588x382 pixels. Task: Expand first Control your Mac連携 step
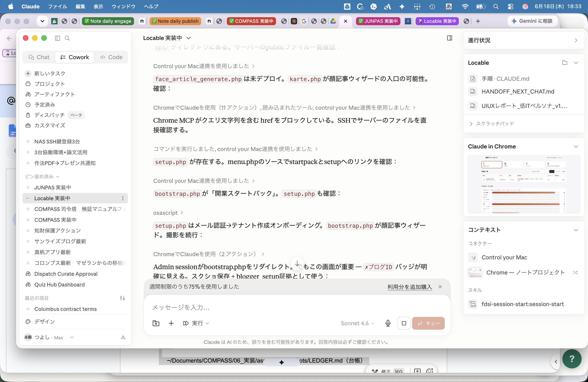tap(204, 66)
